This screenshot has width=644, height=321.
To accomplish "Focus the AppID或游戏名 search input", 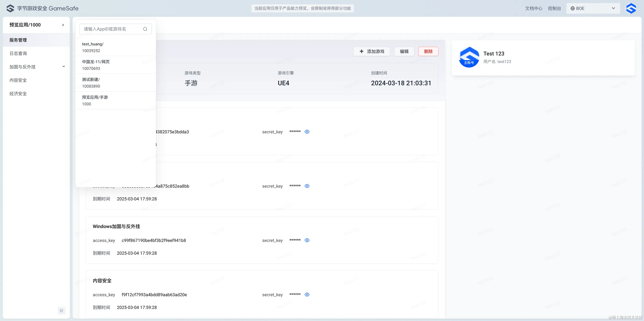I will pyautogui.click(x=111, y=29).
